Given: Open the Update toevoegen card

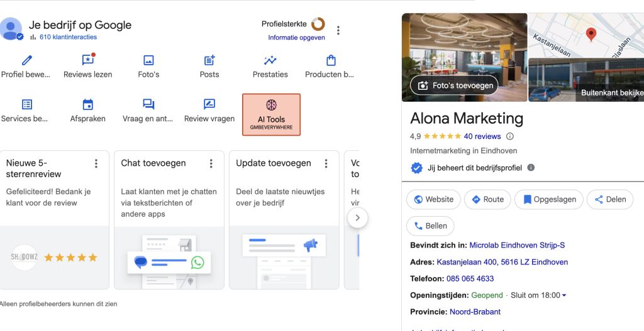Looking at the screenshot, I should click(x=284, y=220).
